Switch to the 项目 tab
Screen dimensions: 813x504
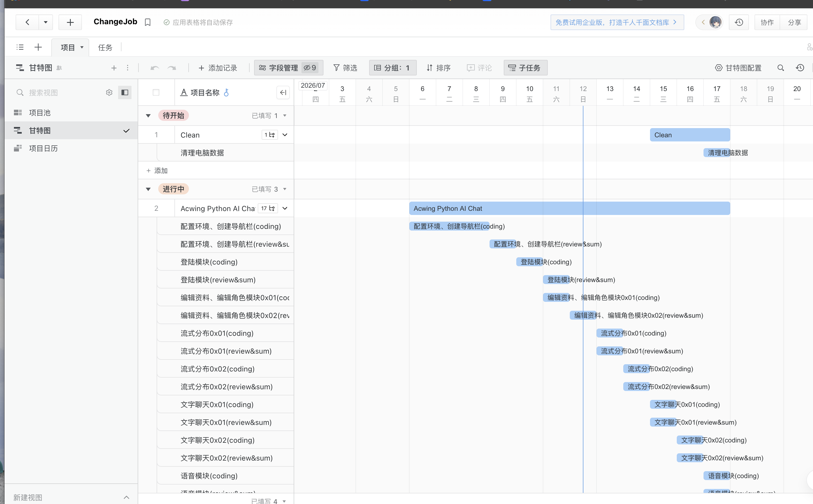68,48
